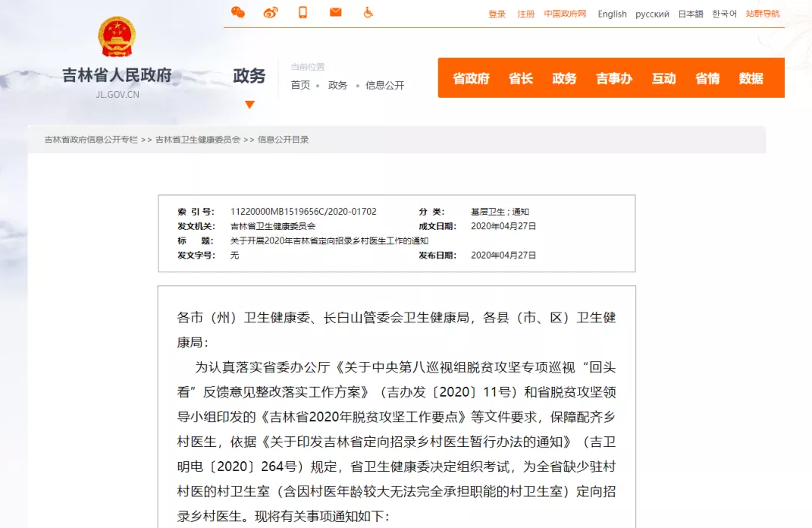Switch language to English
The image size is (812, 528).
[612, 14]
